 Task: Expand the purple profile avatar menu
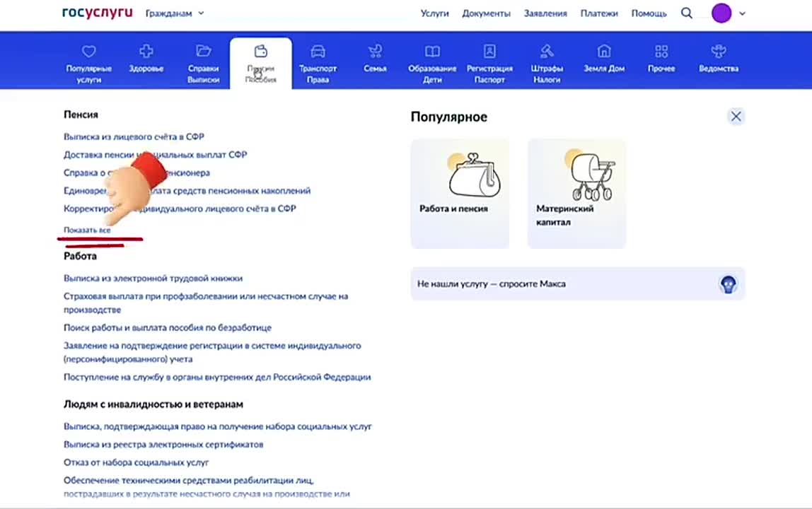[x=729, y=13]
